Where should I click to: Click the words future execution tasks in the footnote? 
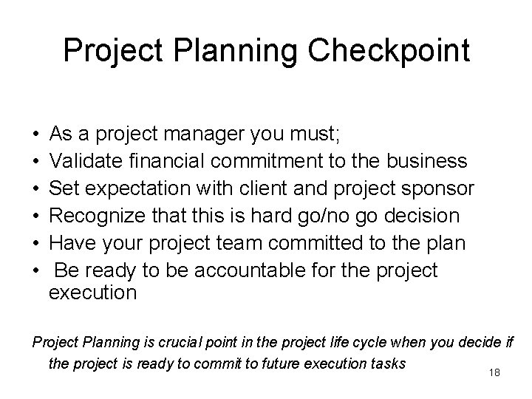333,364
